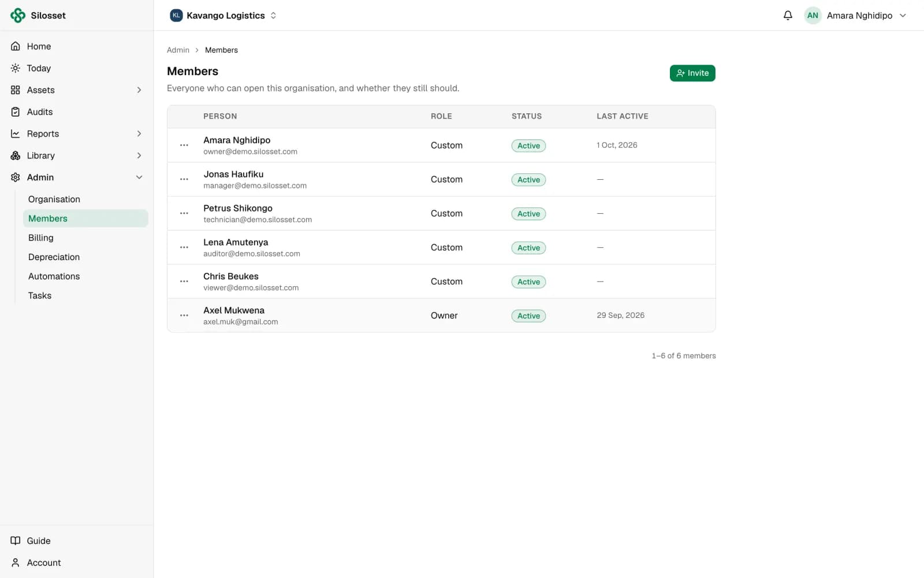Image resolution: width=924 pixels, height=578 pixels.
Task: Open row actions for Chris Beukes
Action: tap(184, 281)
